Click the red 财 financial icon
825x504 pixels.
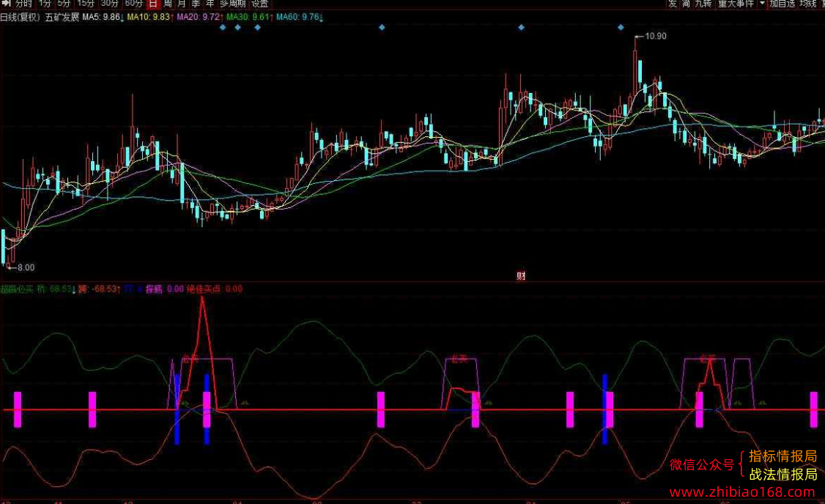pos(521,275)
